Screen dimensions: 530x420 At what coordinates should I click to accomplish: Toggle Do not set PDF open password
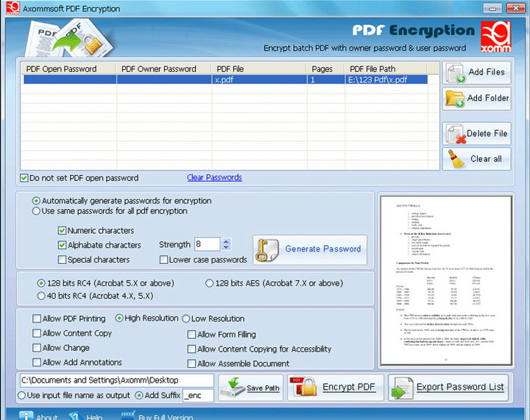(24, 178)
